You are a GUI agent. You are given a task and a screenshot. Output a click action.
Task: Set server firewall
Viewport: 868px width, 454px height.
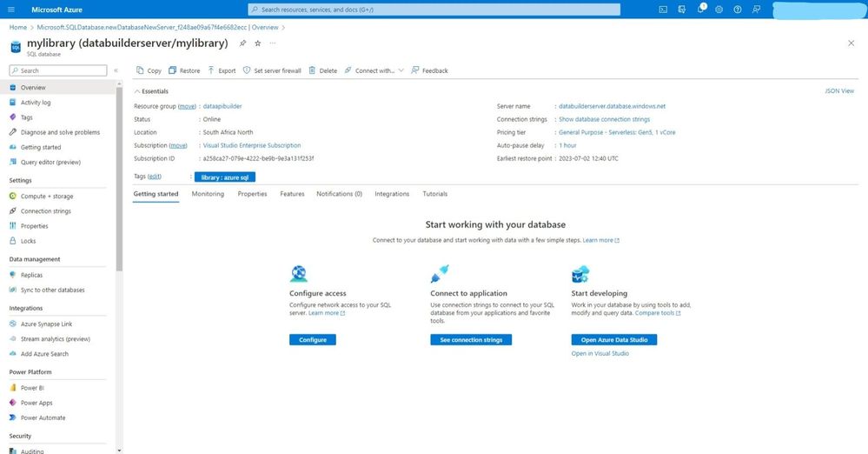point(272,70)
